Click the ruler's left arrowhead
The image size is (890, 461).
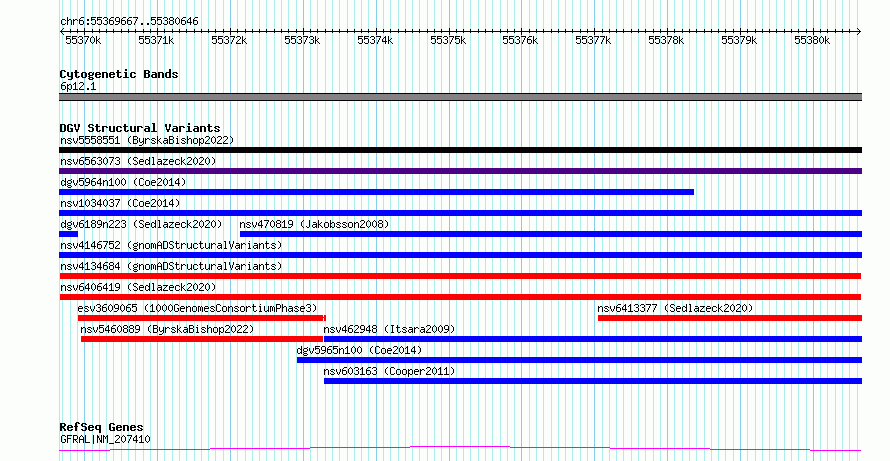[62, 32]
